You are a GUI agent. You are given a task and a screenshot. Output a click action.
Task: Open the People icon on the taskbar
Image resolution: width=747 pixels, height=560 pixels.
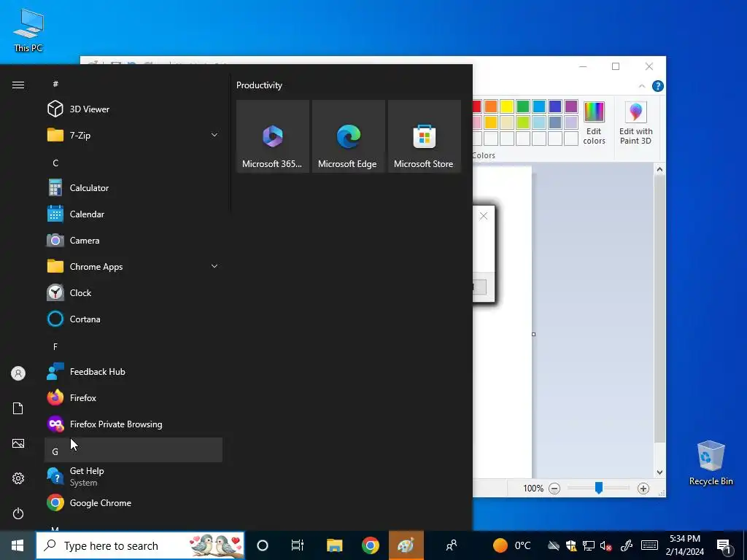(x=451, y=545)
